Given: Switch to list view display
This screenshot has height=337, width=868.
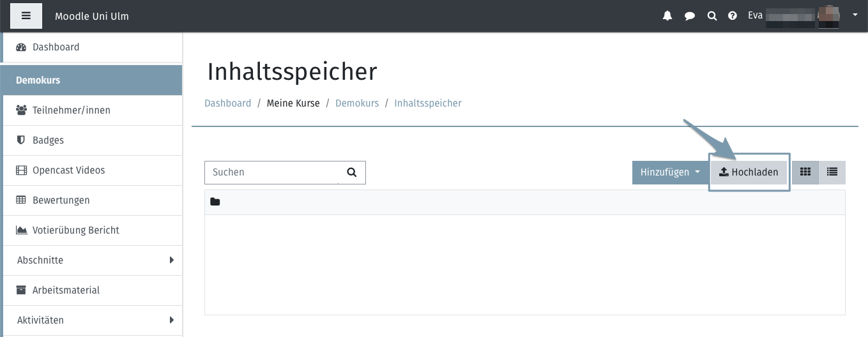Looking at the screenshot, I should tap(832, 172).
